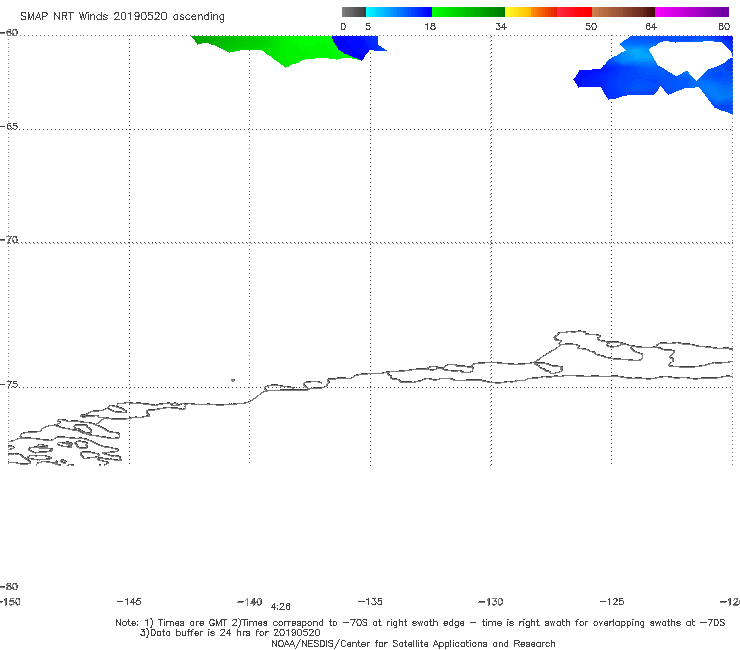Click the swath time label '4:26'
Image resolution: width=740 pixels, height=650 pixels.
pos(280,607)
